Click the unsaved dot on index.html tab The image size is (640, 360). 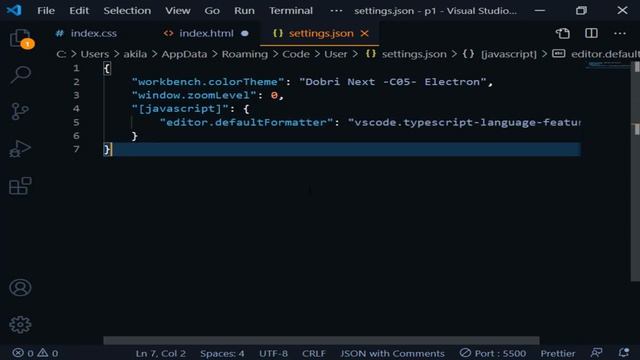(x=244, y=33)
